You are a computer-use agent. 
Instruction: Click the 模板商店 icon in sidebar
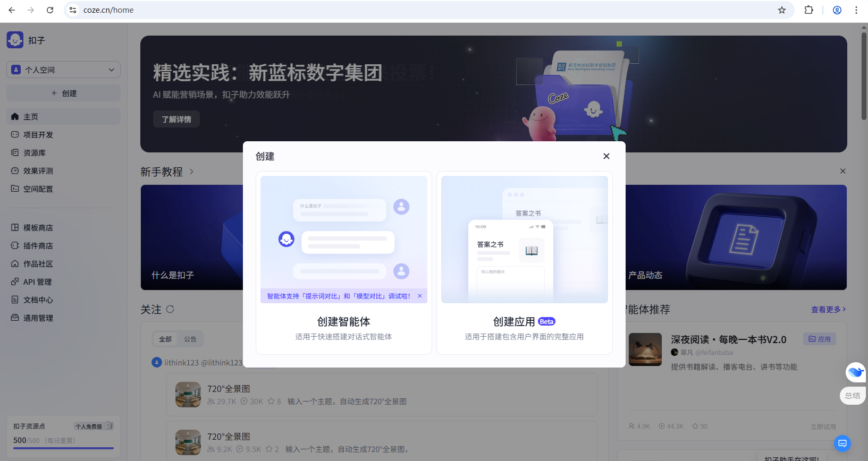15,227
